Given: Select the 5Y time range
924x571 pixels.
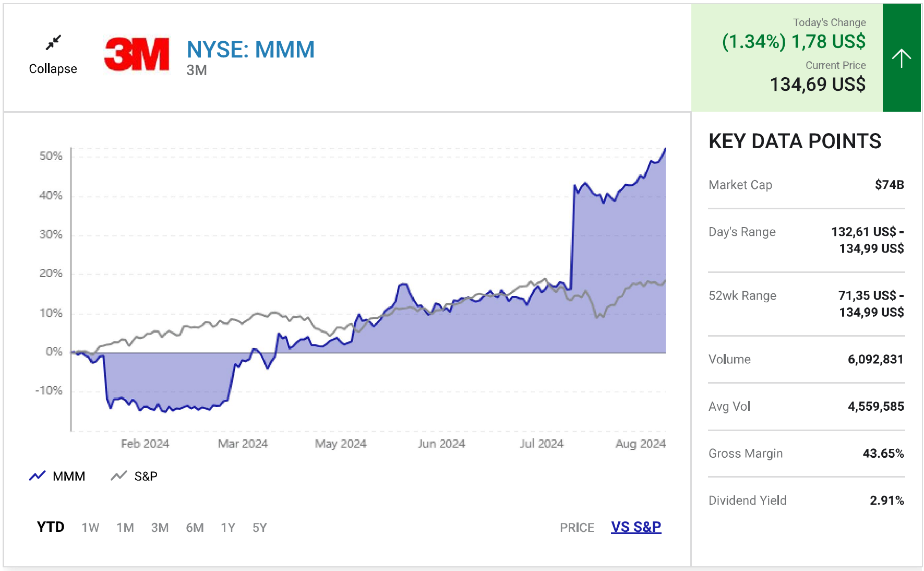Looking at the screenshot, I should tap(260, 528).
